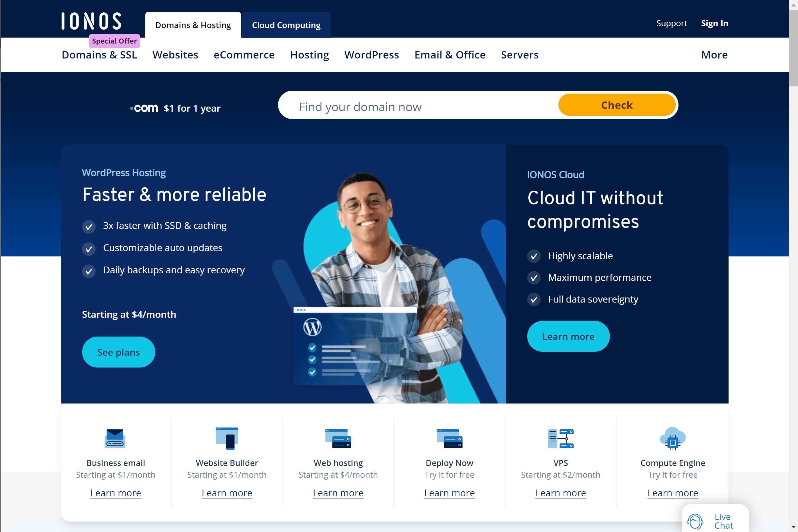Open the Email & Office menu

click(450, 55)
